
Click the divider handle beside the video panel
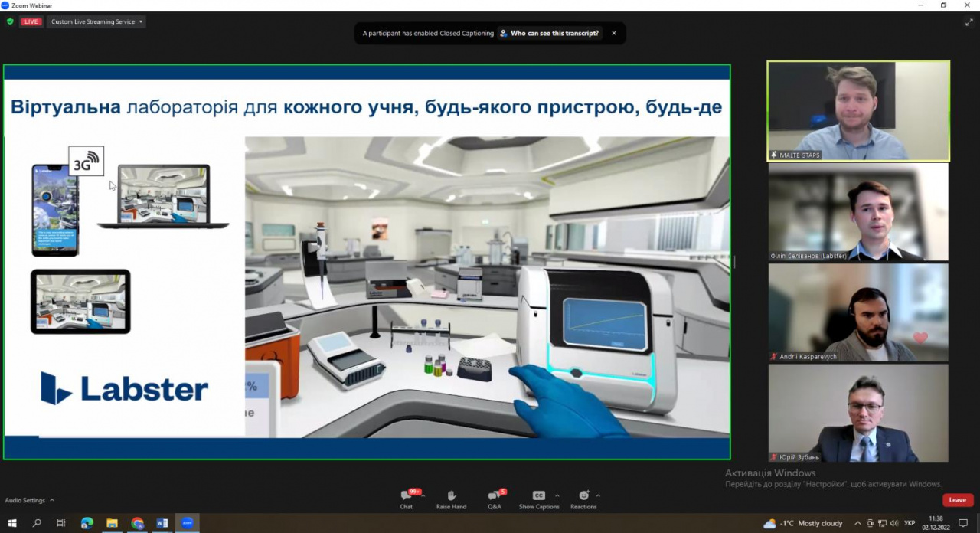(733, 262)
